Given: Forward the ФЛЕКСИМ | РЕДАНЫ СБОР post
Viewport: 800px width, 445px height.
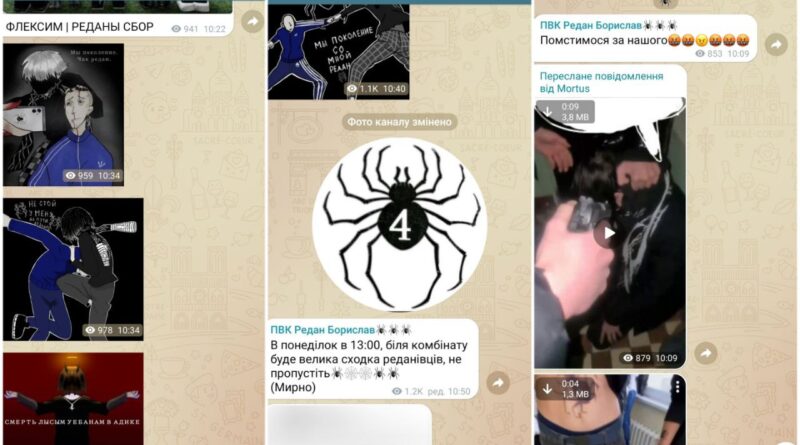Looking at the screenshot, I should coord(252,21).
